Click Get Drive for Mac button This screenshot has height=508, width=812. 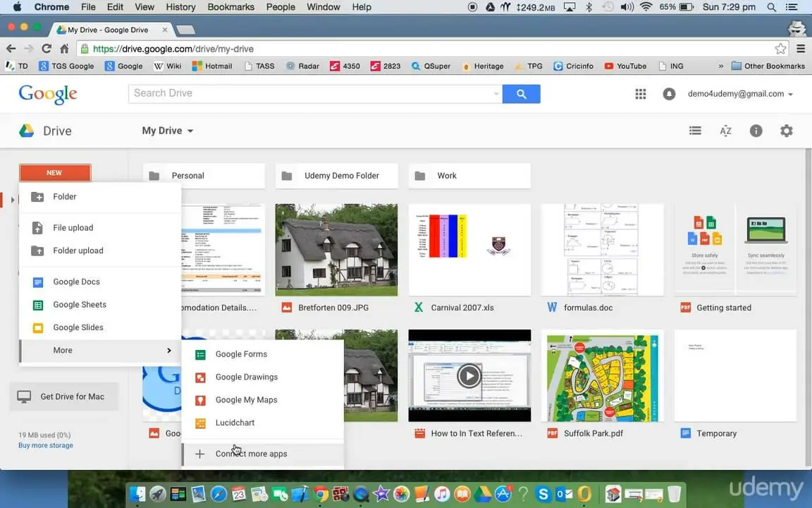[x=64, y=397]
